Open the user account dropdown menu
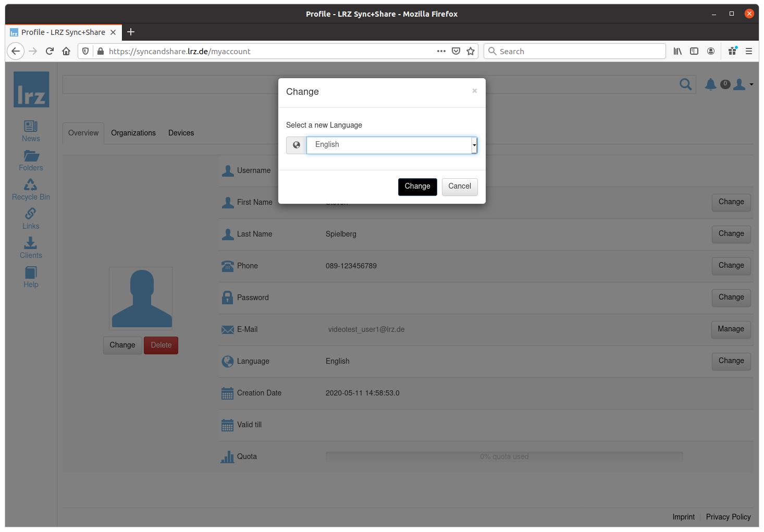Screen dimensions: 764x532 click(743, 84)
